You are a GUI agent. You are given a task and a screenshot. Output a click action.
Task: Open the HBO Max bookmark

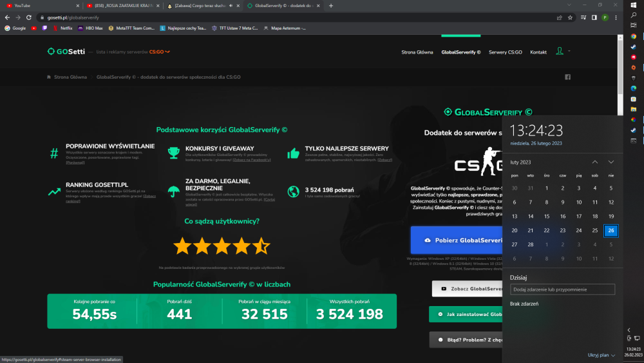coord(90,28)
